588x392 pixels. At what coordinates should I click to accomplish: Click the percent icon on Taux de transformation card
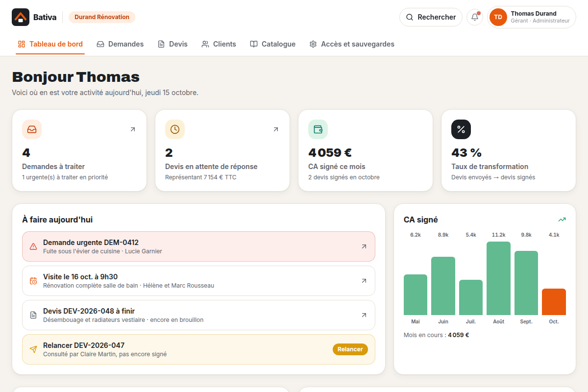(461, 129)
